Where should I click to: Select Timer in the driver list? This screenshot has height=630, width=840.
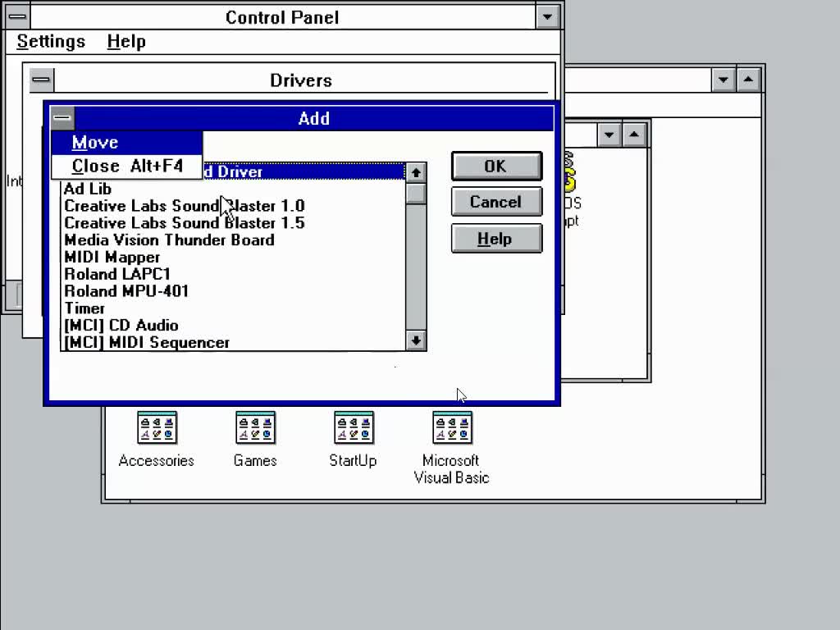click(234, 308)
